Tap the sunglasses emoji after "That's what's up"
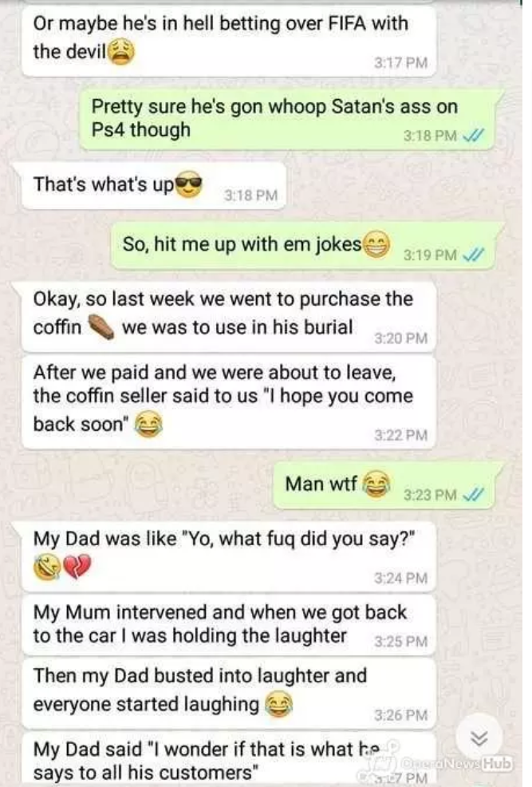Screen dimensions: 532x787 pyautogui.click(x=187, y=184)
